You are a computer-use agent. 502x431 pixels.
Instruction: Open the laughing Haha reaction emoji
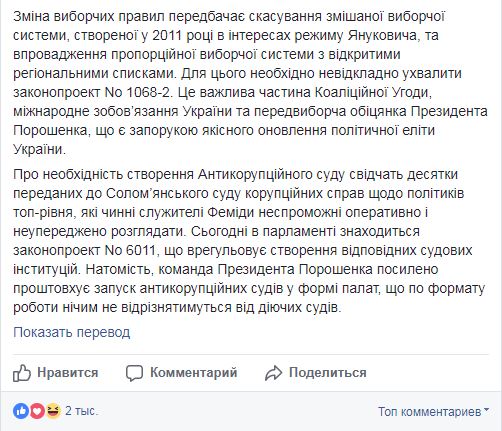53,411
